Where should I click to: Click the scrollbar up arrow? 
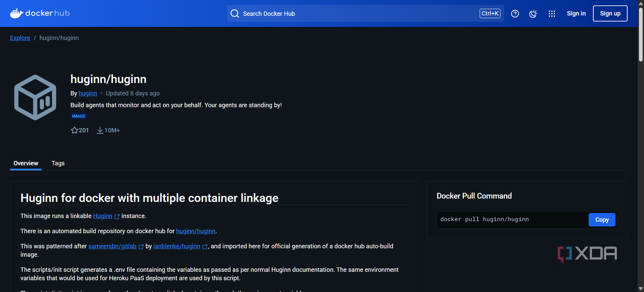pos(641,3)
